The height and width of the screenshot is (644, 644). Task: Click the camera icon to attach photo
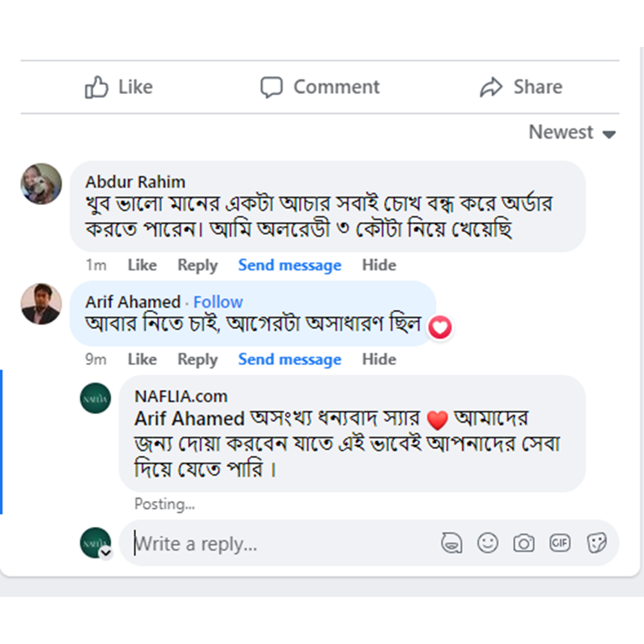click(x=524, y=544)
